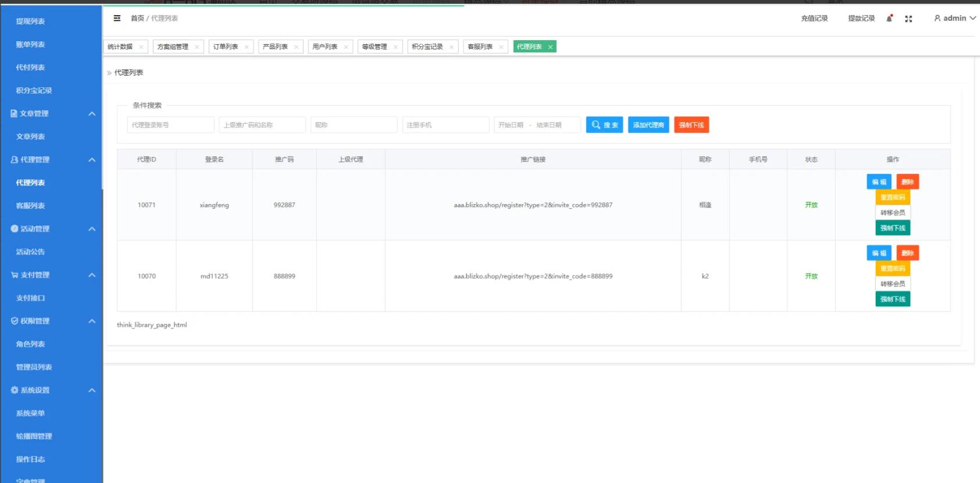Switch to the 产品列表 tab

(x=275, y=46)
